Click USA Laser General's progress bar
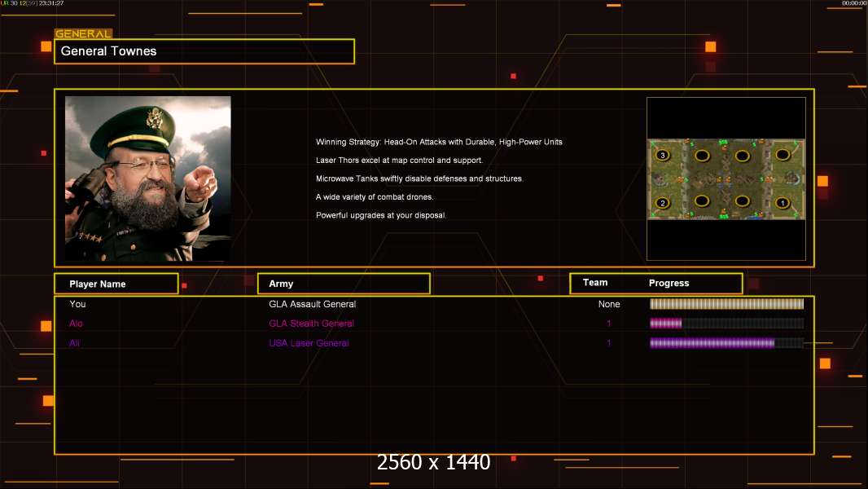 coord(726,343)
